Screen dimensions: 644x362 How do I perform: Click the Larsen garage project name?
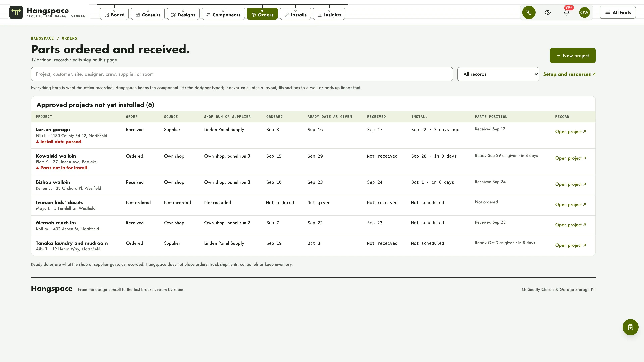pos(53,129)
